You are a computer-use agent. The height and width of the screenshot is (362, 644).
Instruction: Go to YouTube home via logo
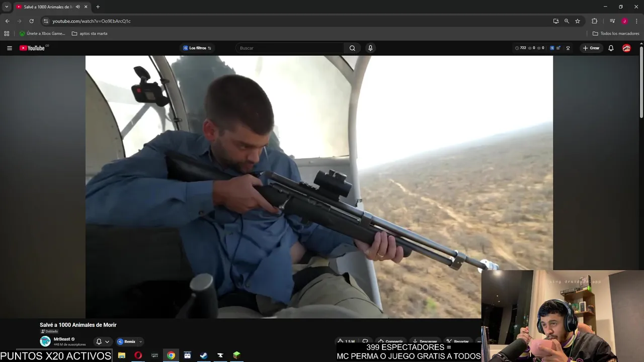tap(33, 48)
